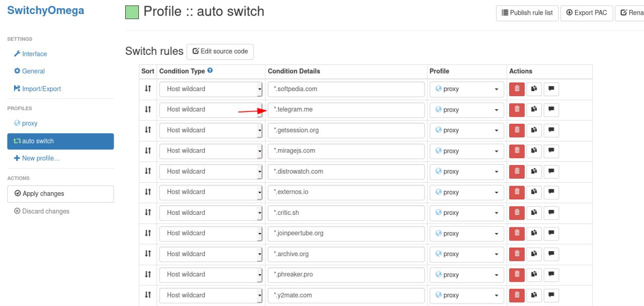The width and height of the screenshot is (644, 306).
Task: Click the *.telegram.me condition field
Action: [346, 110]
